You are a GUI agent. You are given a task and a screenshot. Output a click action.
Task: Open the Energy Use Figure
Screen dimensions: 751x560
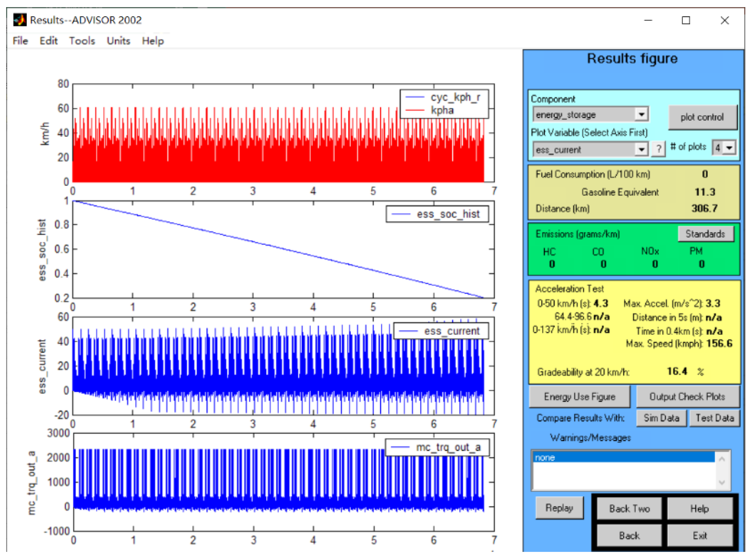click(579, 397)
